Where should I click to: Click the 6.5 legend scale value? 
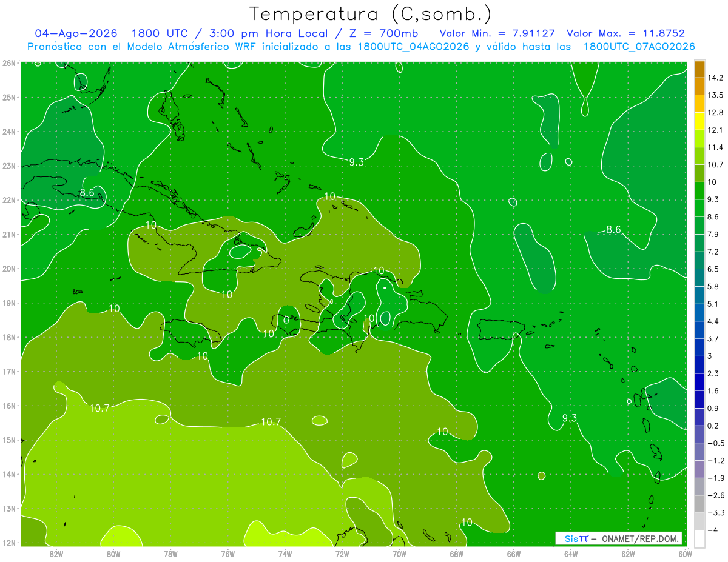(713, 269)
